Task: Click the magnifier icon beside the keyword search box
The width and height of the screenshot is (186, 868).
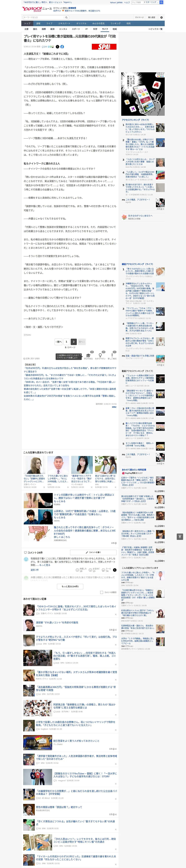Action: click(66, 18)
